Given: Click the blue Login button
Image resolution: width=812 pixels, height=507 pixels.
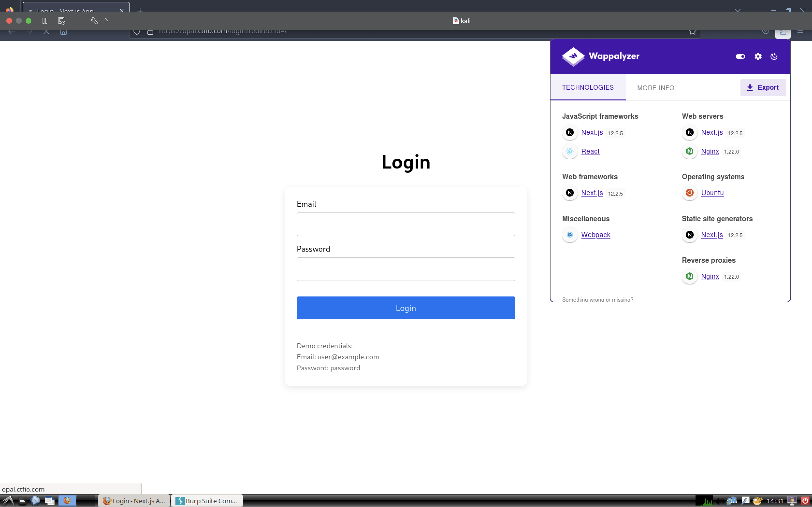Looking at the screenshot, I should [x=406, y=308].
